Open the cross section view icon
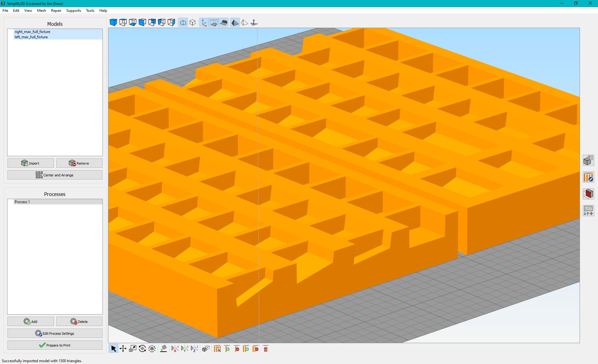Viewport: 598px width, 364px height. [588, 194]
